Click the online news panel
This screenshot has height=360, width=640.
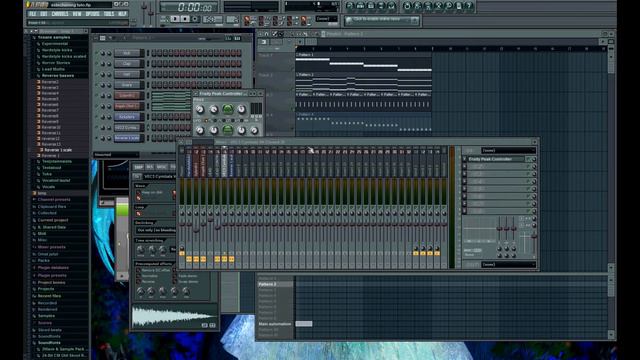[x=382, y=20]
